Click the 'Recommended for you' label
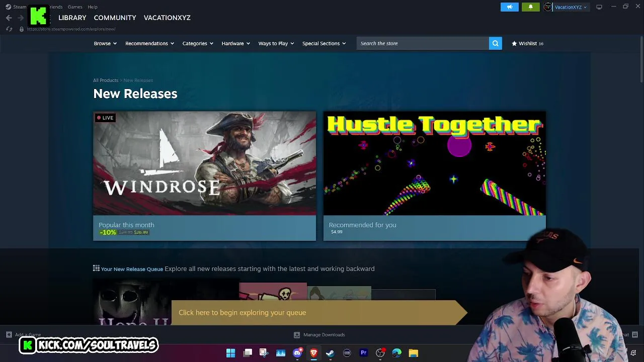 (x=362, y=225)
